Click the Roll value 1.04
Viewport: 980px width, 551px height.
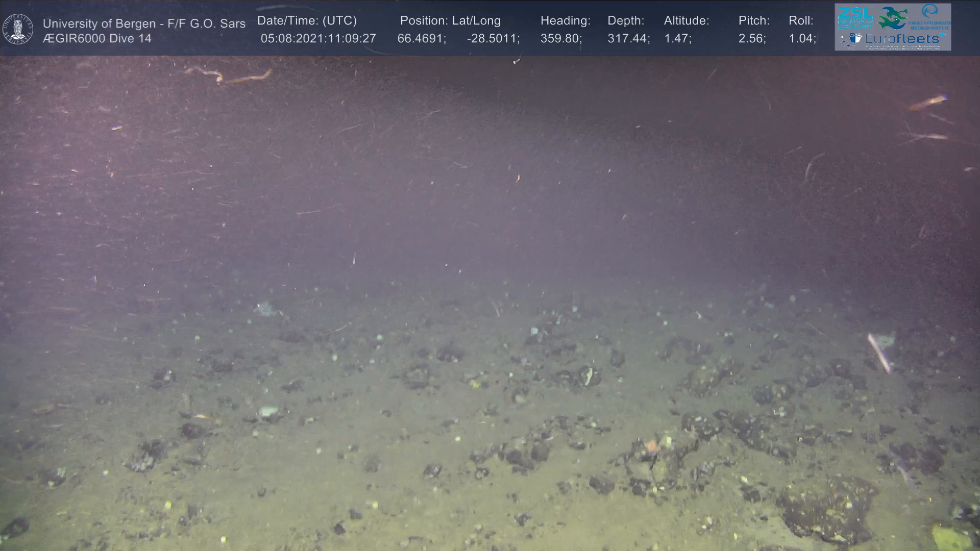point(802,39)
